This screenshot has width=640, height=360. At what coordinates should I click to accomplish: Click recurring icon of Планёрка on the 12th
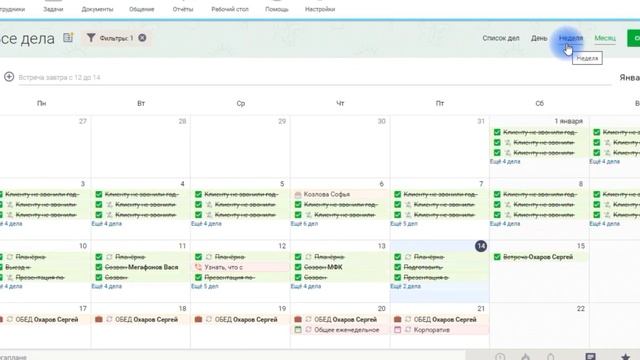(209, 257)
